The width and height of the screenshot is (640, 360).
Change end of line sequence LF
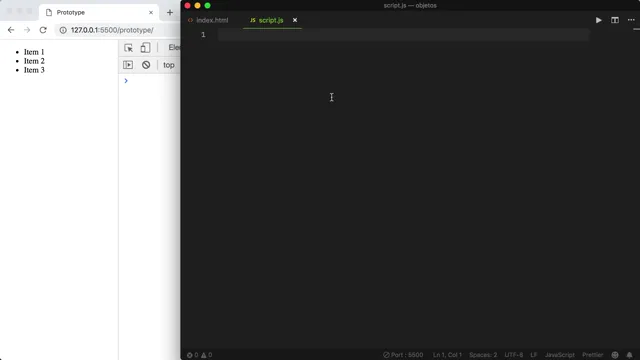[533, 355]
